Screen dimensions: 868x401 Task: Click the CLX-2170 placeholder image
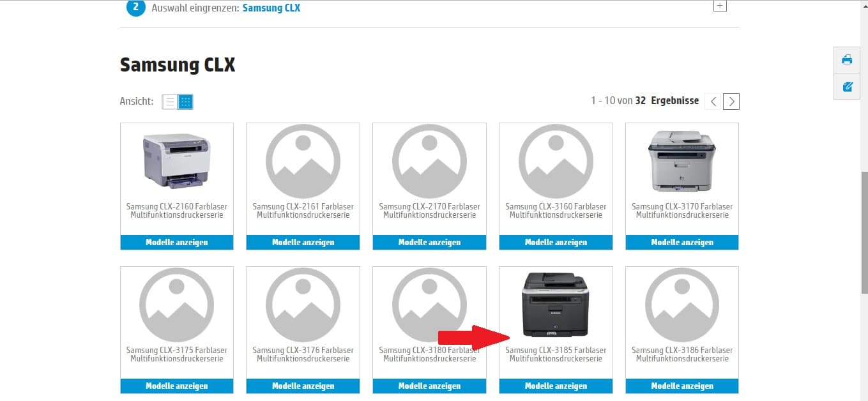(430, 161)
